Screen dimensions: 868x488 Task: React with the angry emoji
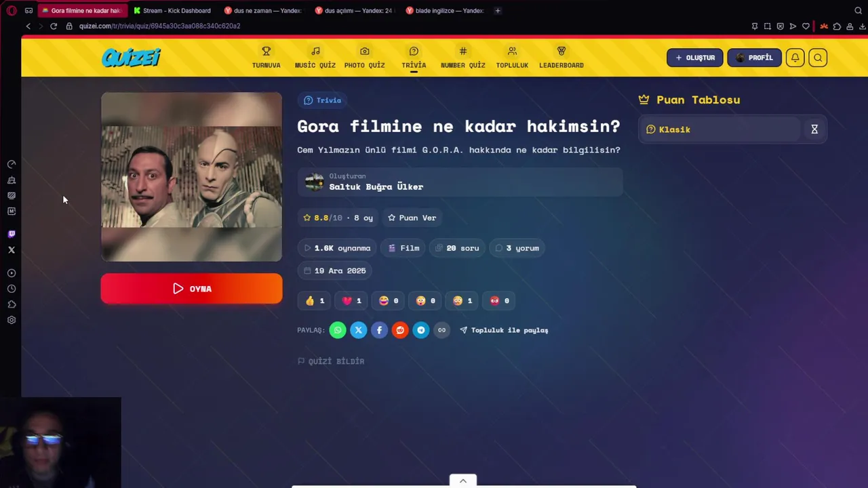499,300
